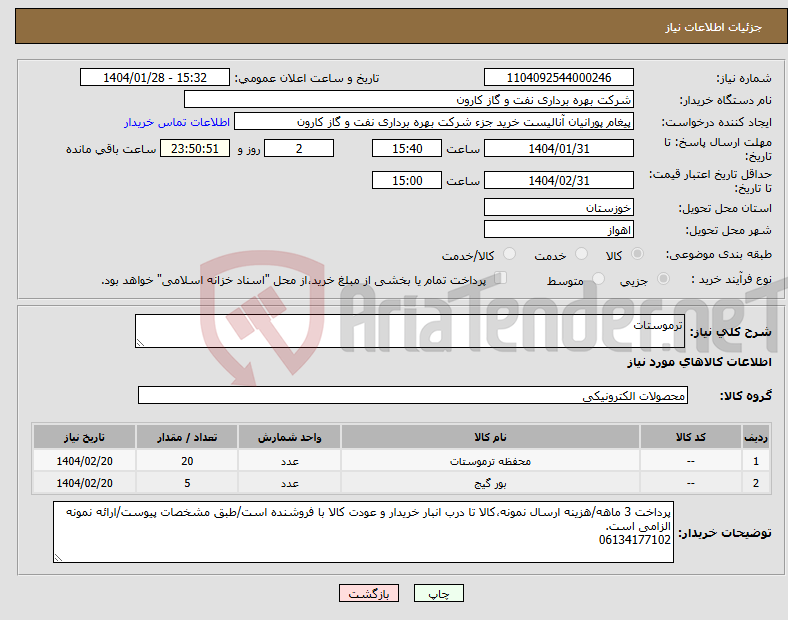Open اطلاعات تماس خریدار link
Viewport: 788px width, 620px height.
point(177,122)
